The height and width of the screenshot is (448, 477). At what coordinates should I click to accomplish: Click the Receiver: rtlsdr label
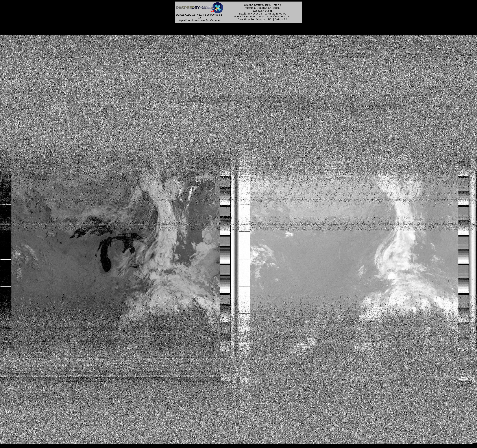[262, 11]
